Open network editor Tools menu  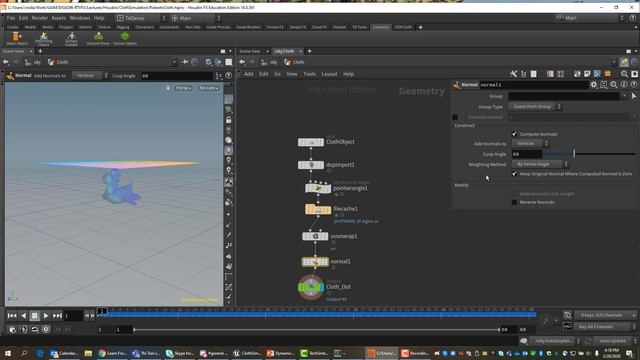tap(309, 74)
